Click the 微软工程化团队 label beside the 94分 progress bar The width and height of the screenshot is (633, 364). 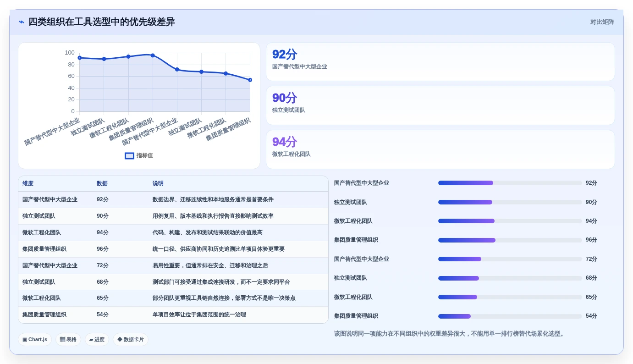click(353, 221)
